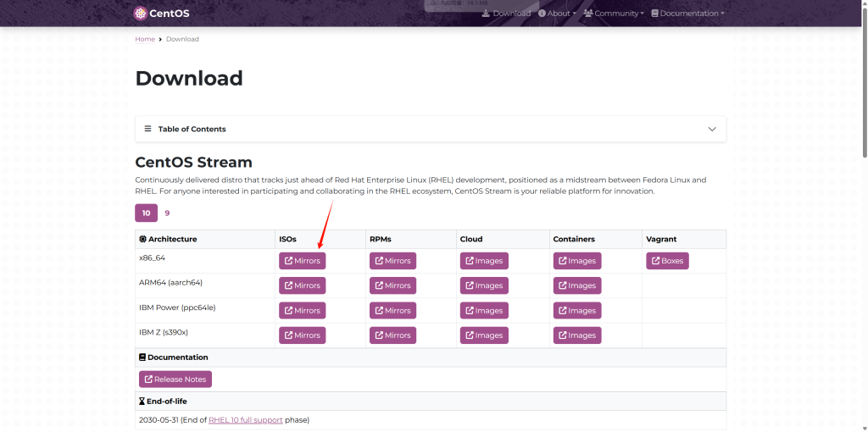Switch to the CentOS Stream 9 tab
Viewport: 868px width, 432px height.
click(x=167, y=213)
